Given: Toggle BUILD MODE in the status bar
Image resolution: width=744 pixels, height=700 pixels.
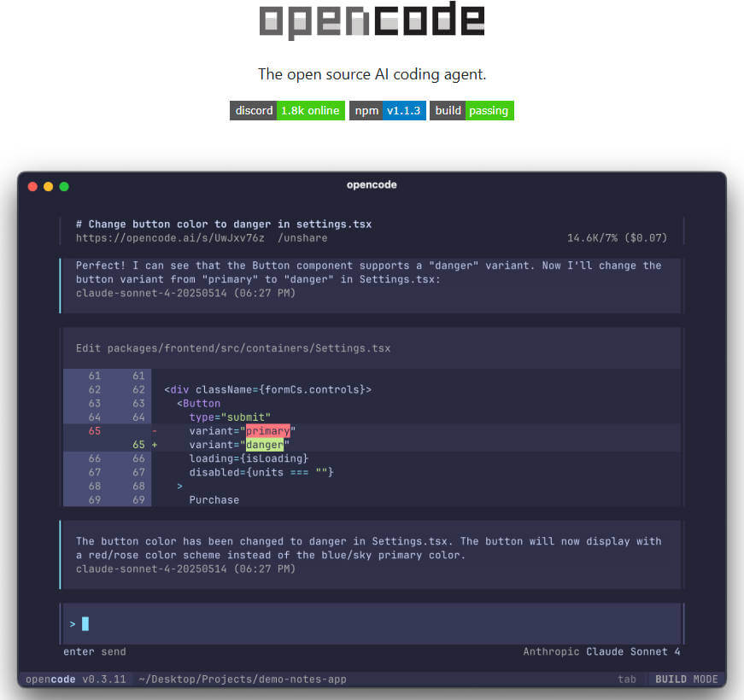Looking at the screenshot, I should [x=684, y=679].
